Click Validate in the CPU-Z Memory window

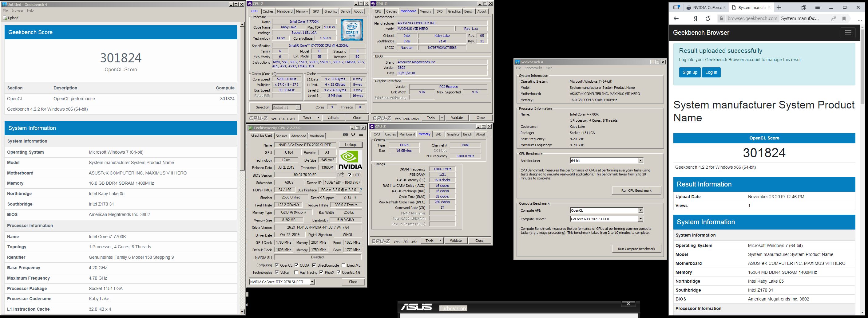pos(456,241)
